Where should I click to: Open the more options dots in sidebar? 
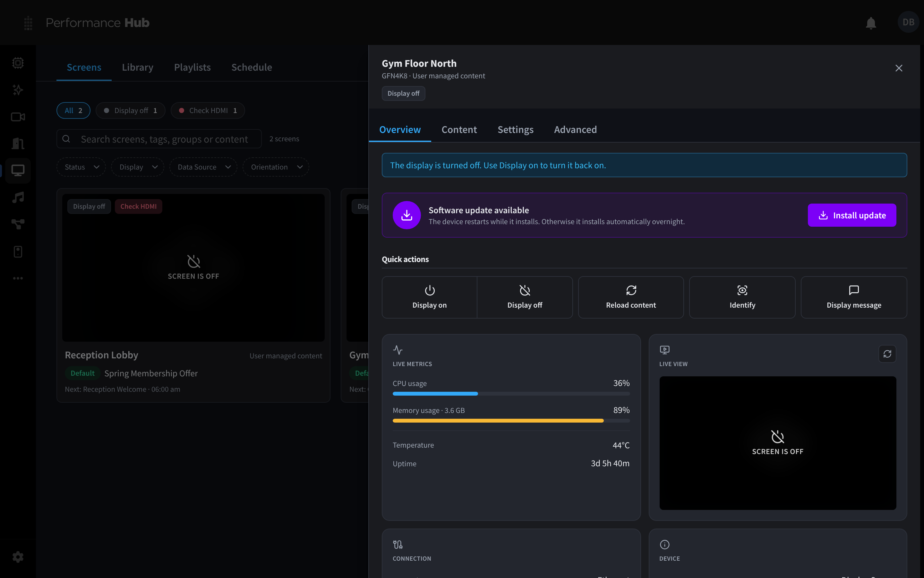(x=18, y=278)
